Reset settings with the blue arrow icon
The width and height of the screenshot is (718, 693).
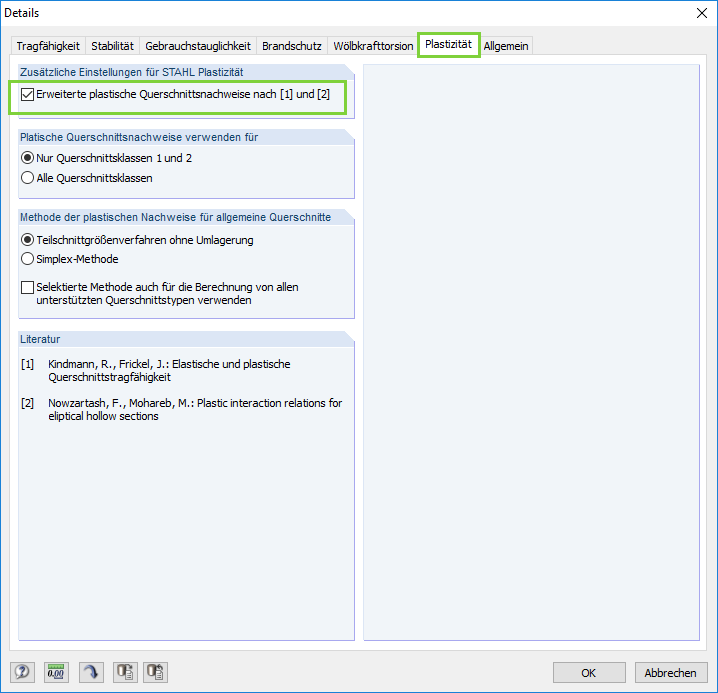[91, 672]
